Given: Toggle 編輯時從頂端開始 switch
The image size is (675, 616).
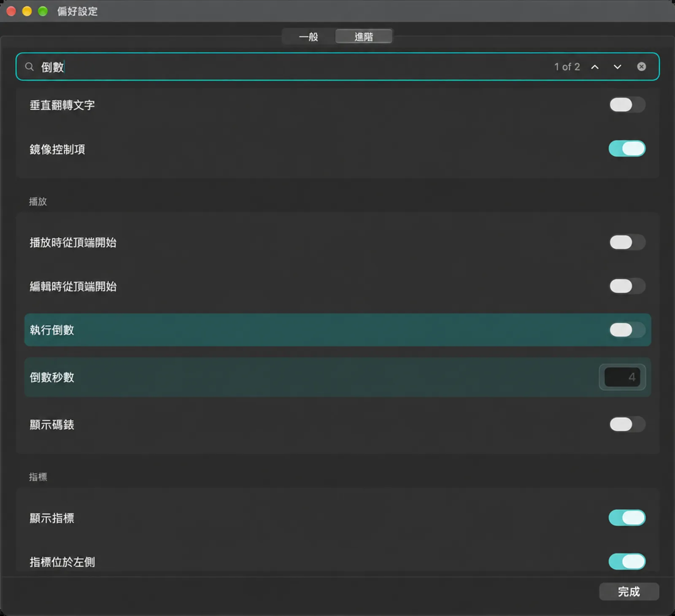Looking at the screenshot, I should pos(627,286).
